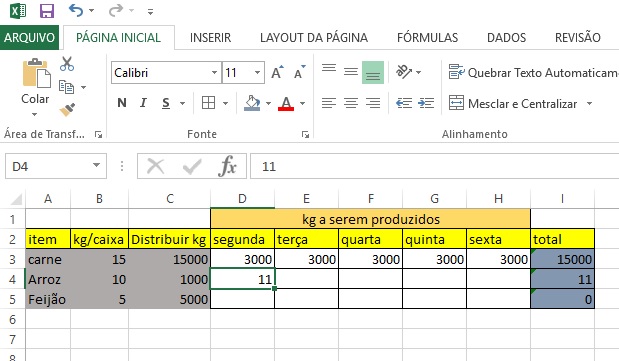
Task: Click the formula bar showing 11
Action: (435, 166)
